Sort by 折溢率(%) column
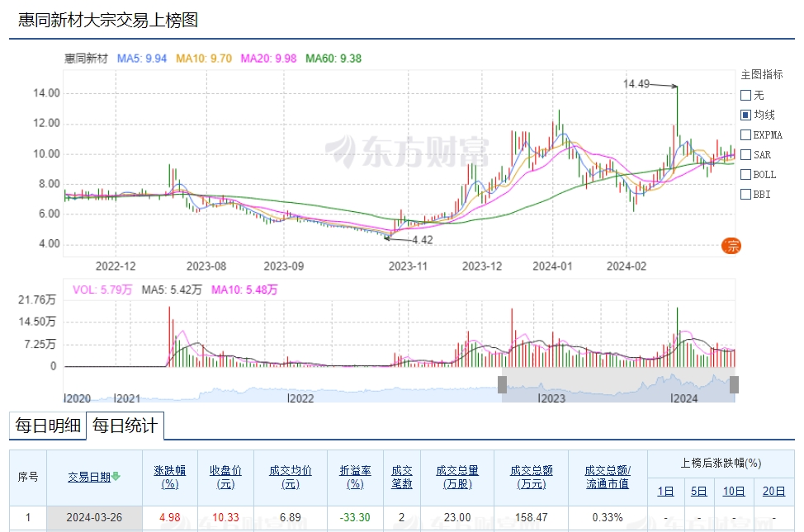804x532 pixels. coord(355,477)
